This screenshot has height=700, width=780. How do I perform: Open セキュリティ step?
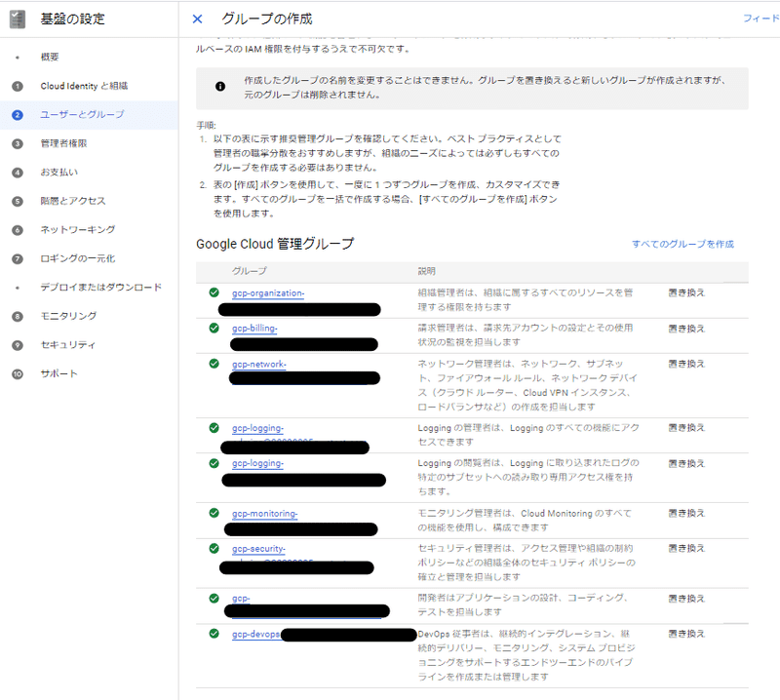coord(68,345)
